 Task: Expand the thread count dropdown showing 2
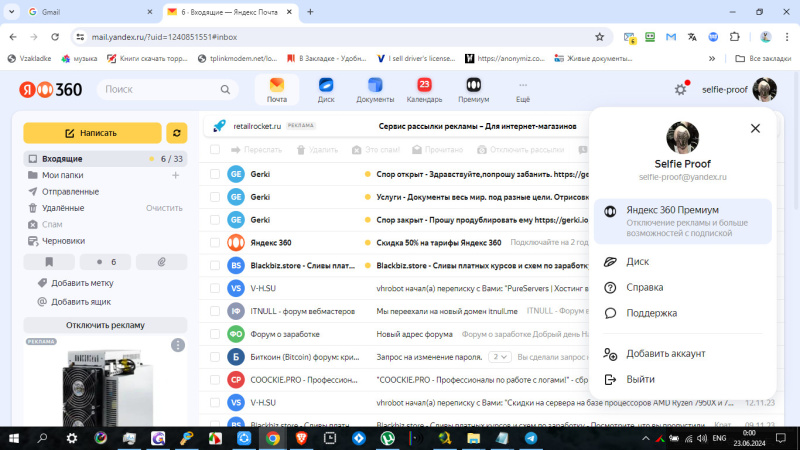pos(499,357)
